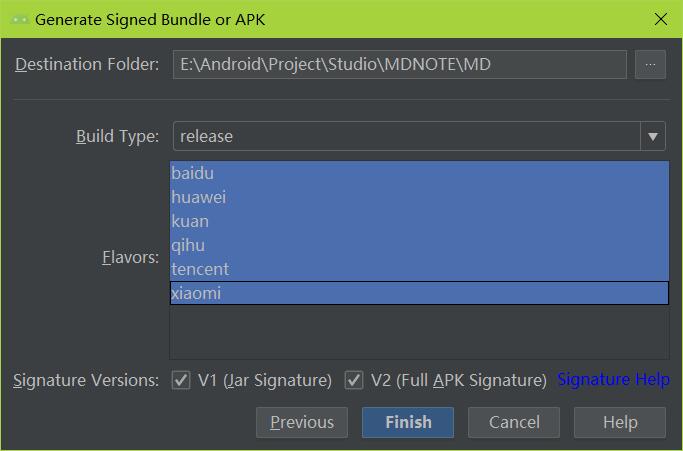Screen dimensions: 683x451
Task: Open Help for this dialog
Action: tap(620, 422)
